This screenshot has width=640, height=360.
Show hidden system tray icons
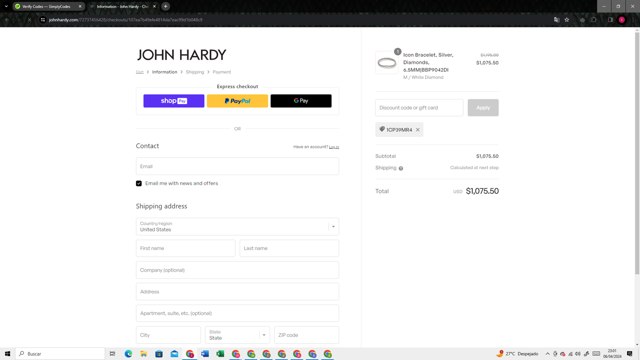547,354
